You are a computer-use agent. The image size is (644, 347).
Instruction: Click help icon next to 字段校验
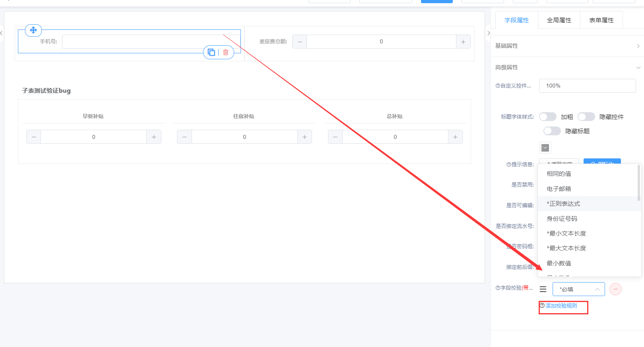pyautogui.click(x=498, y=288)
